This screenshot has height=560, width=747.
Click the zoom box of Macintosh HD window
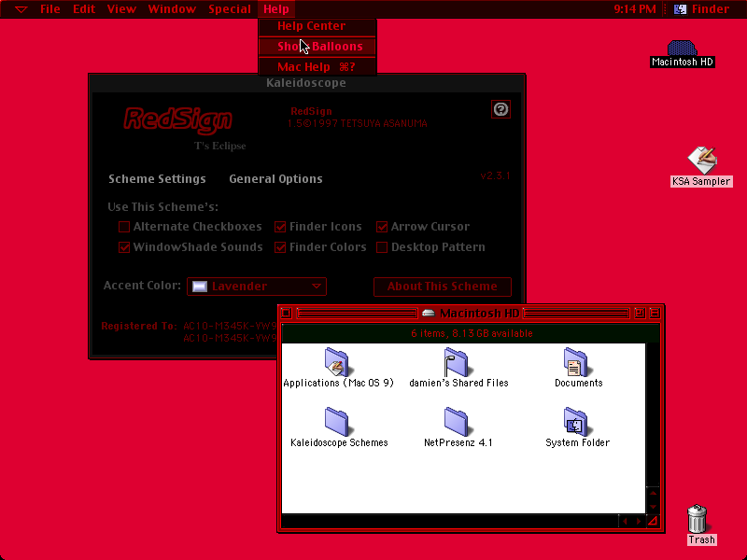click(640, 314)
